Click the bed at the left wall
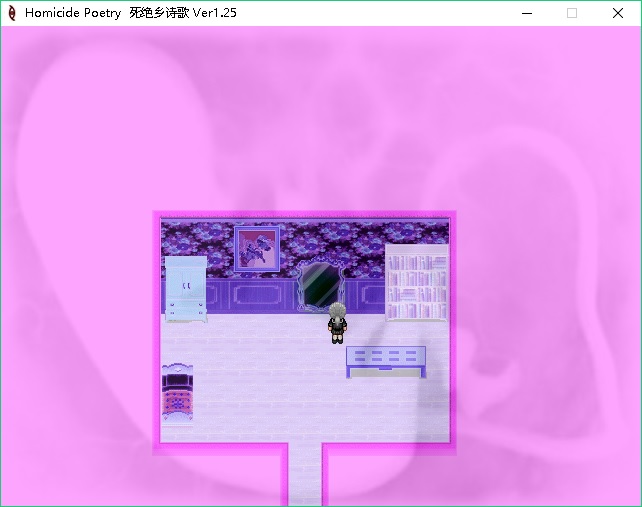This screenshot has width=642, height=507. [x=177, y=393]
